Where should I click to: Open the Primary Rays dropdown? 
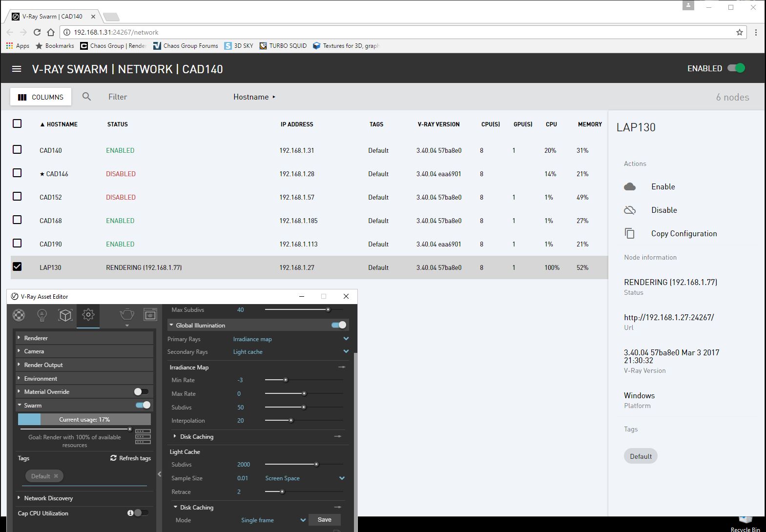click(291, 339)
